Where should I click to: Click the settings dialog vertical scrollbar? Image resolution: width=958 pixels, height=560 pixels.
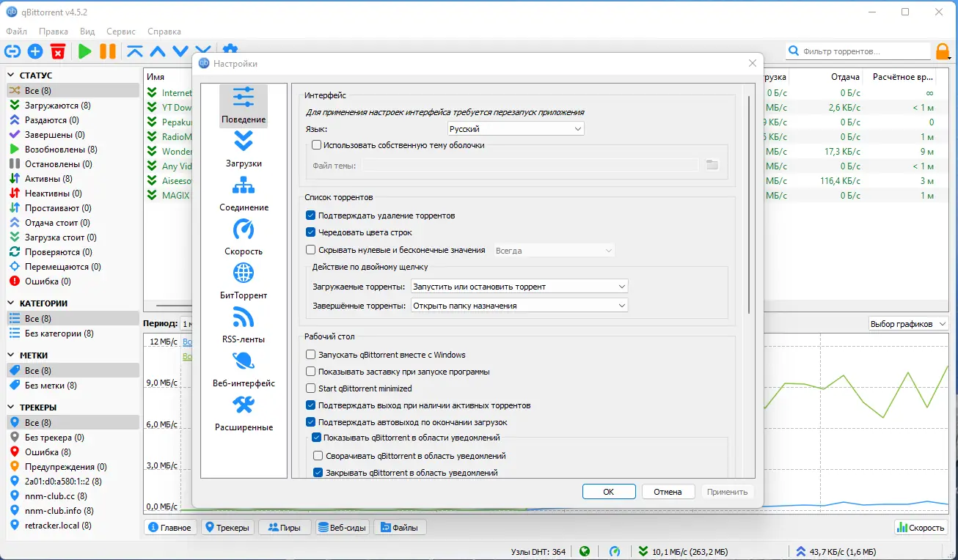(750, 205)
